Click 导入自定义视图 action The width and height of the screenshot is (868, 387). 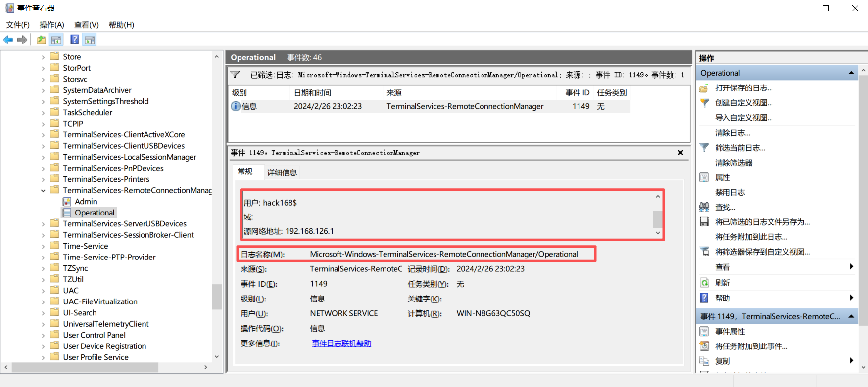click(x=744, y=118)
